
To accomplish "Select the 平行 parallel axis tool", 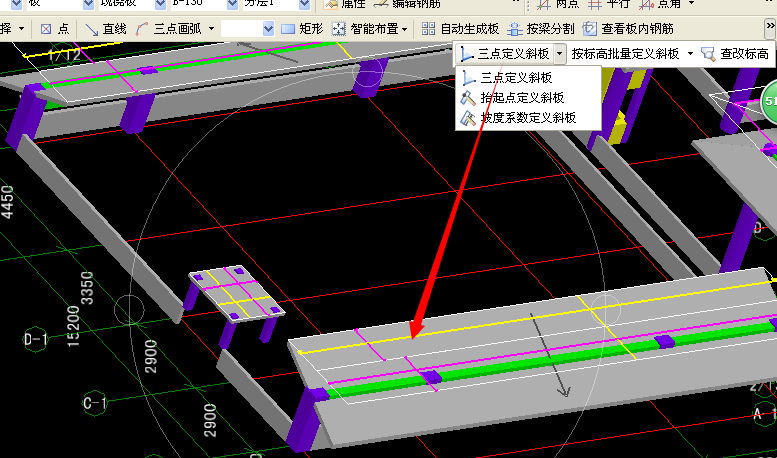I will point(609,4).
